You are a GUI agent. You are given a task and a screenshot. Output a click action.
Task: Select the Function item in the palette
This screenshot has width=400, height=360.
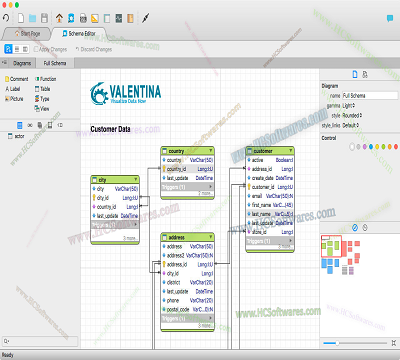pyautogui.click(x=46, y=79)
